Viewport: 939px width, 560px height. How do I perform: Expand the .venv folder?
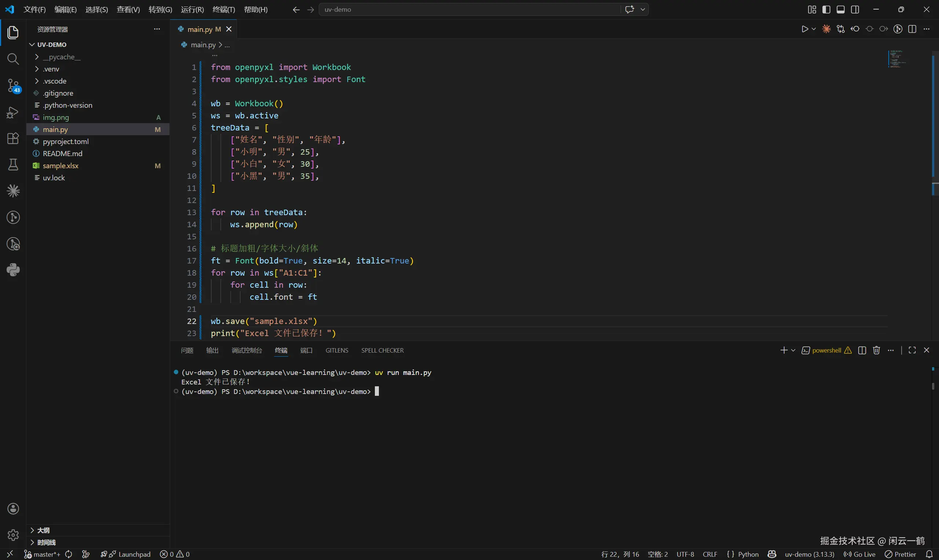coord(51,69)
